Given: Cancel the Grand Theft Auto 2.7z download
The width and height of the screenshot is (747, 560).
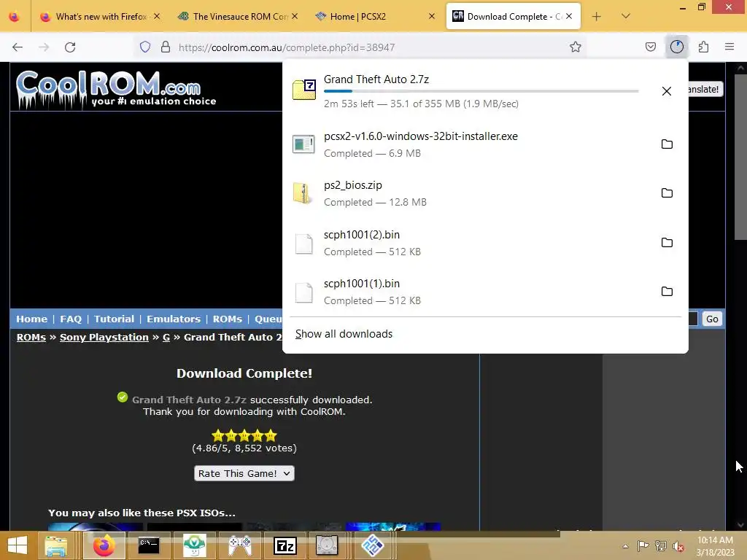Looking at the screenshot, I should 667,91.
